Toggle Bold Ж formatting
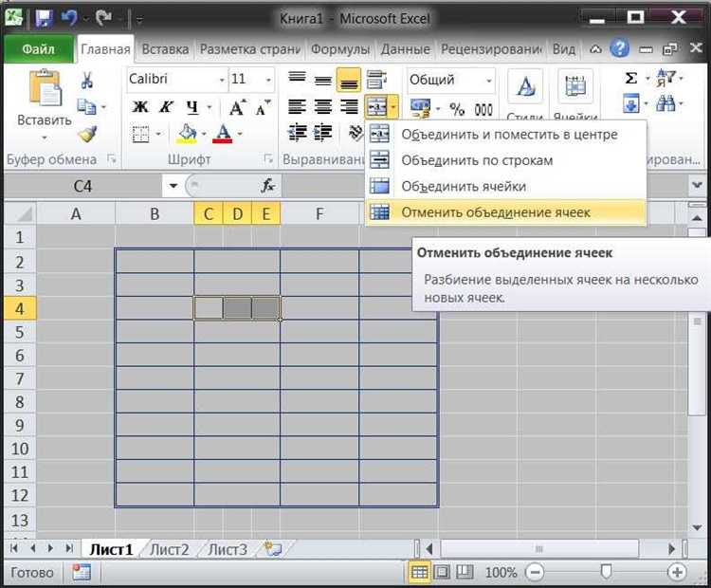The height and width of the screenshot is (588, 711). [x=140, y=107]
